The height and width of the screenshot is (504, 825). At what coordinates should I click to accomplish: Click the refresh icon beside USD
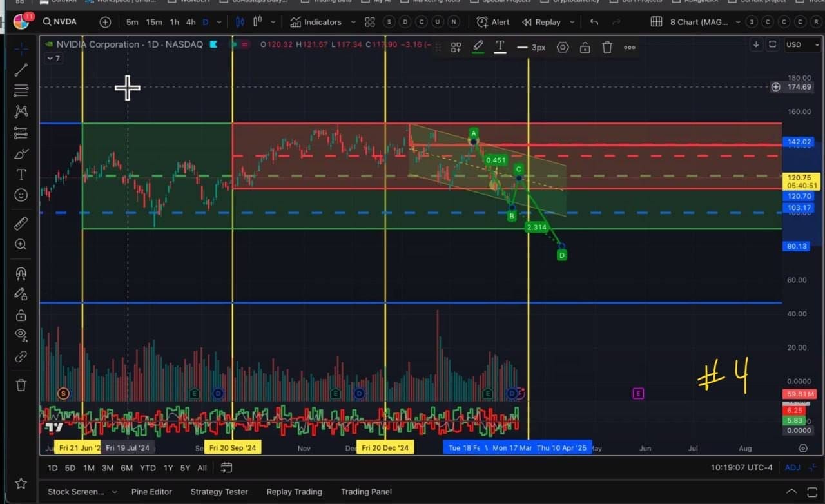[x=773, y=44]
